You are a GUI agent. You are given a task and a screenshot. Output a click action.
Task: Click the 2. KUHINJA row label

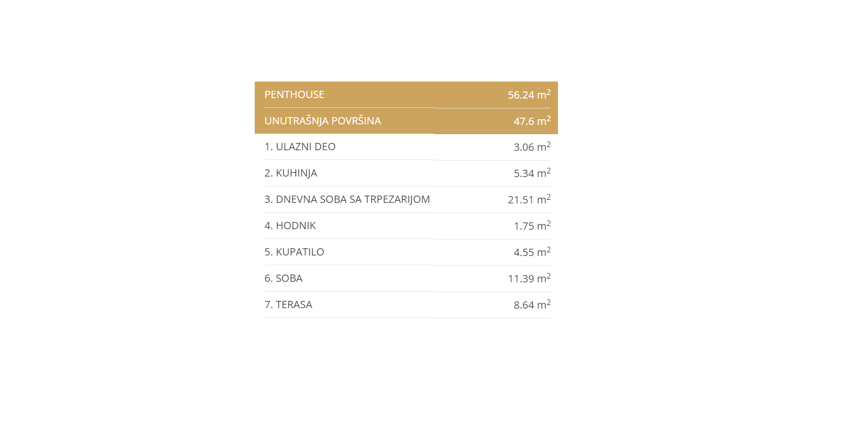click(x=290, y=173)
